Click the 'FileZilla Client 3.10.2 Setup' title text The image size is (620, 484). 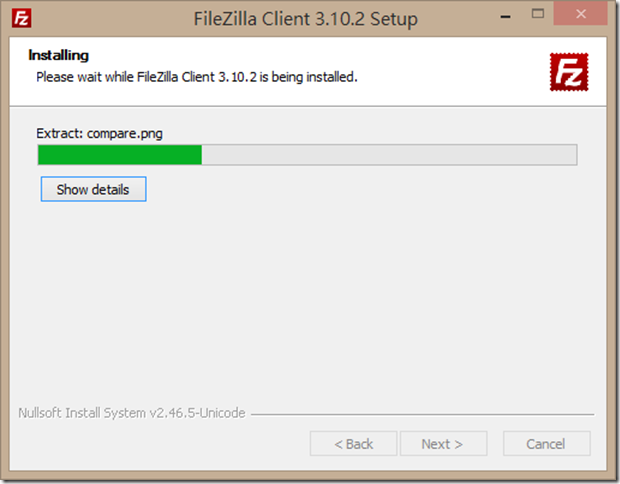[305, 19]
